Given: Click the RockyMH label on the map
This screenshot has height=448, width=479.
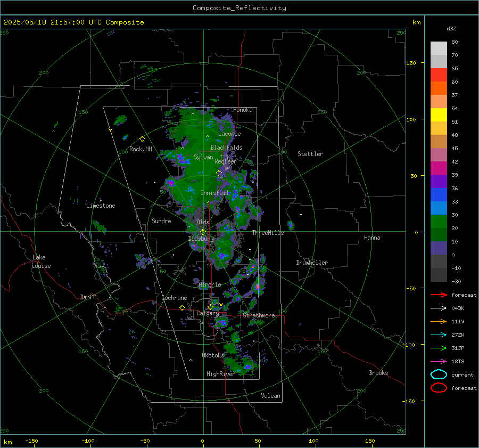Looking at the screenshot, I should pyautogui.click(x=141, y=149).
